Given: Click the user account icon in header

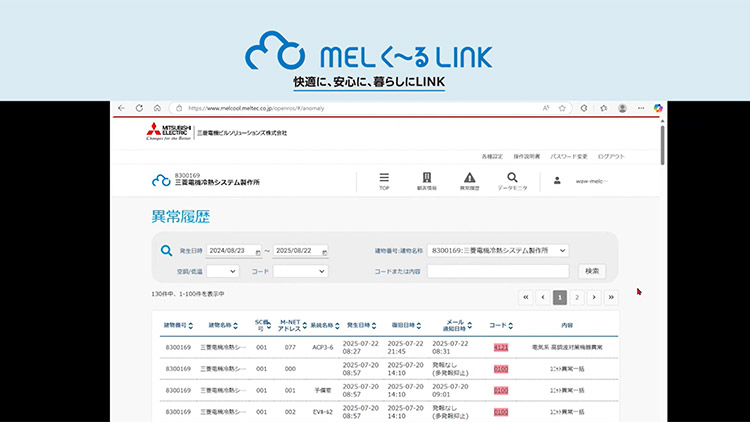Looking at the screenshot, I should [x=557, y=181].
